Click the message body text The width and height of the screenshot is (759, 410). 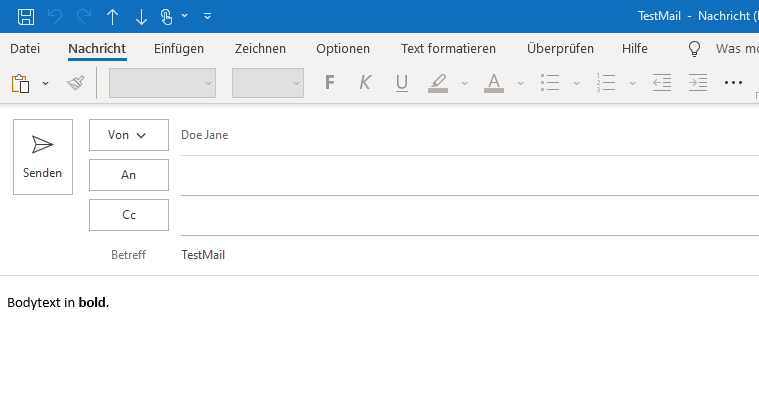[x=58, y=303]
